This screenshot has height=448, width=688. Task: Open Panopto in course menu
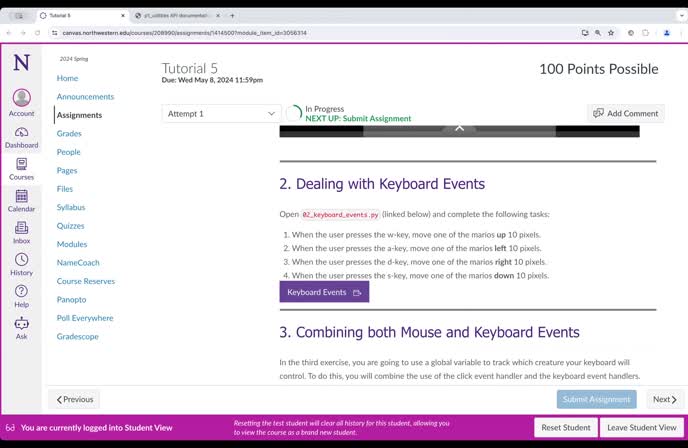[x=72, y=299]
